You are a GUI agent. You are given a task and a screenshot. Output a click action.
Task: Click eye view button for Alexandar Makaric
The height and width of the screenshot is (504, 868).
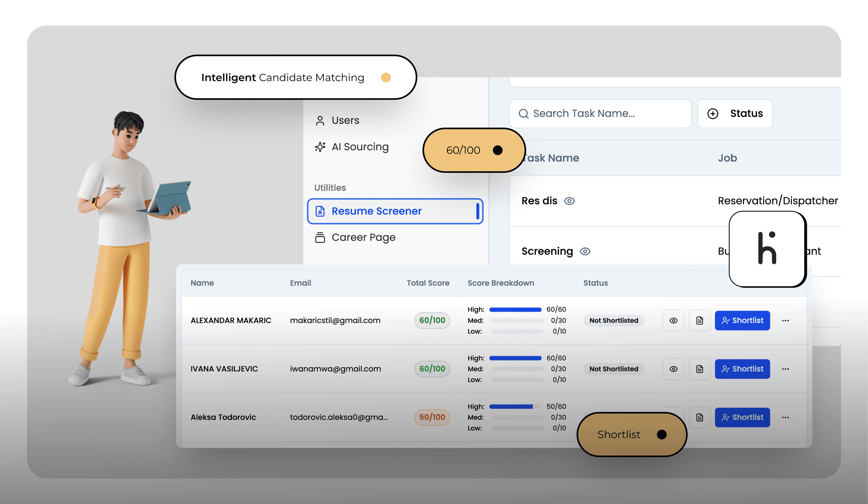point(673,320)
